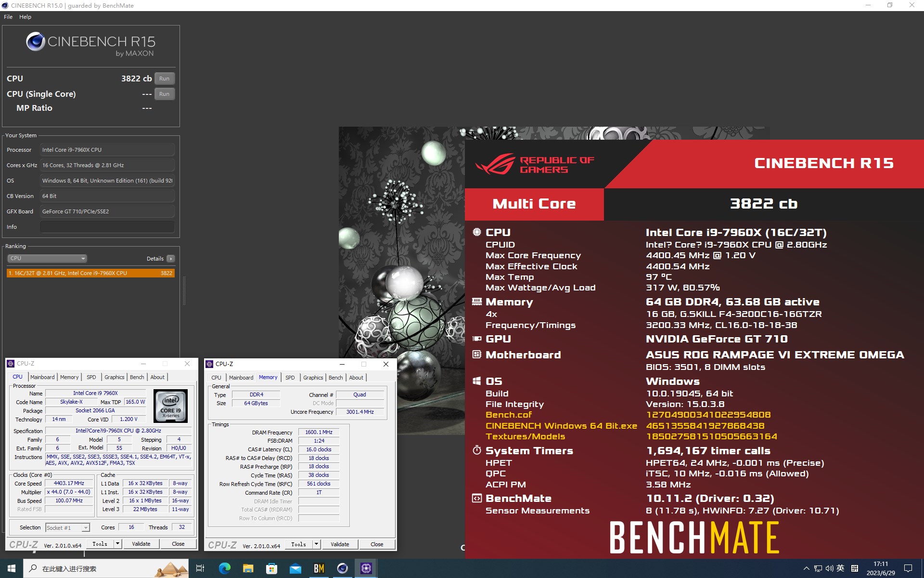Image resolution: width=924 pixels, height=578 pixels.
Task: Click the Republic of Gamers logo
Action: tap(535, 164)
